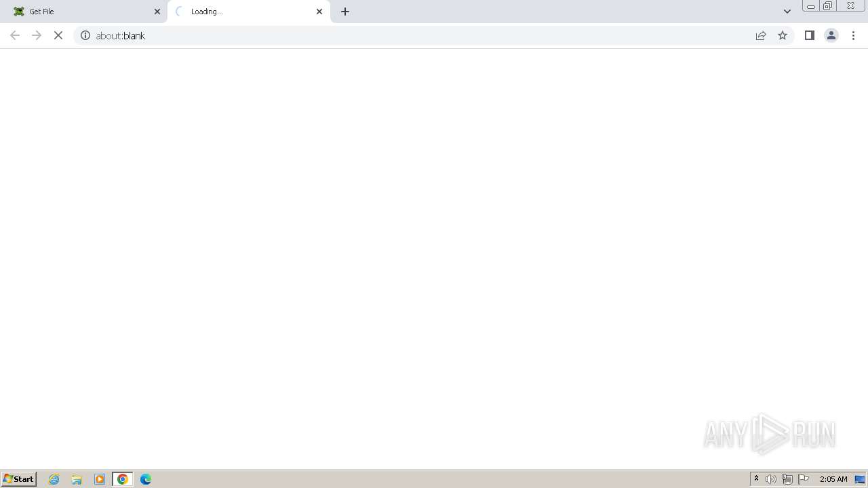
Task: Click the Get File tab favicon
Action: click(19, 12)
